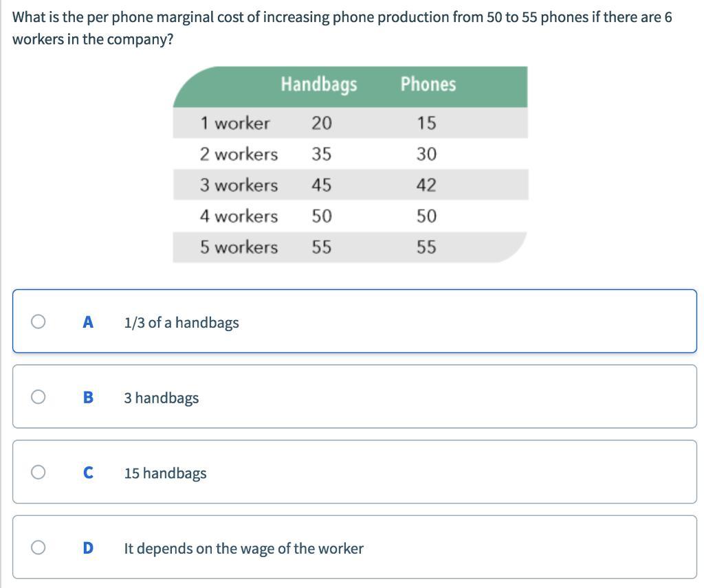Choose the '15 handbags' option text

click(x=165, y=473)
